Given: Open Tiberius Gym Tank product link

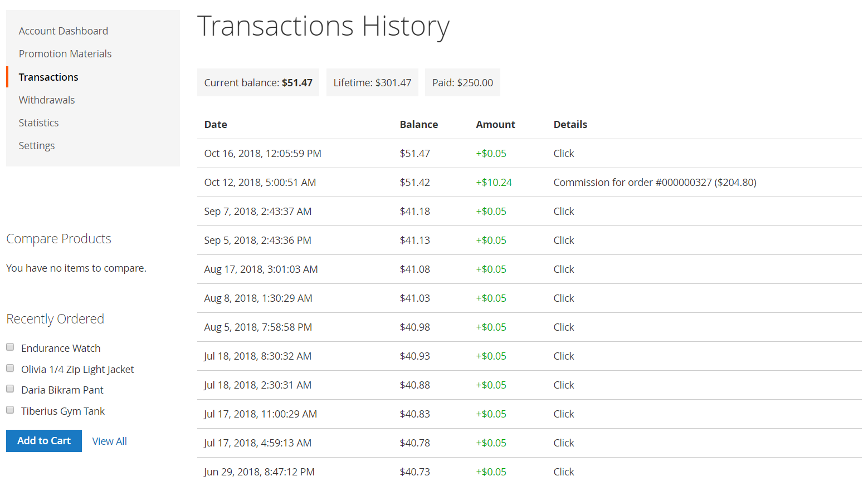Looking at the screenshot, I should tap(63, 411).
